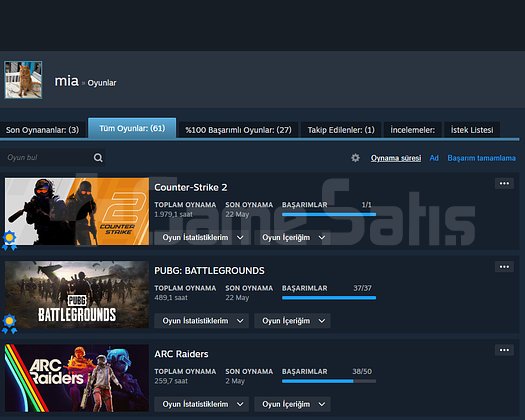The height and width of the screenshot is (420, 525).
Task: Click the ARC Raiders game banner image
Action: point(77,378)
